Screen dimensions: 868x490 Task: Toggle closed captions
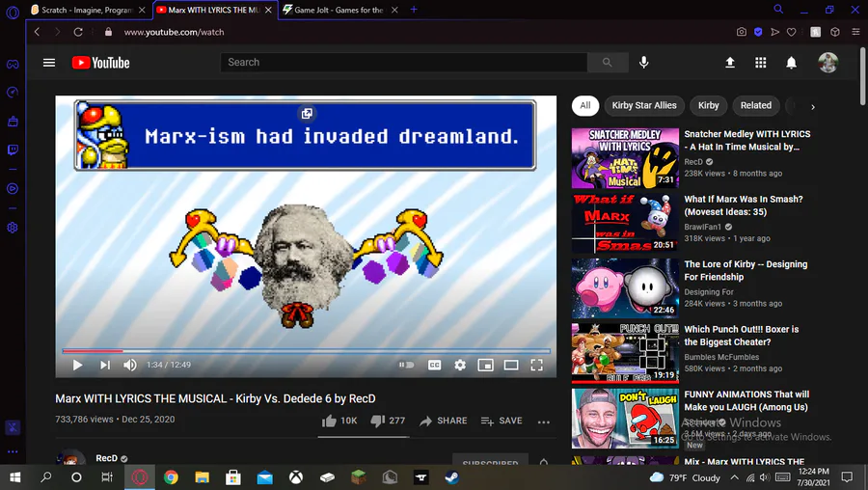coord(435,365)
